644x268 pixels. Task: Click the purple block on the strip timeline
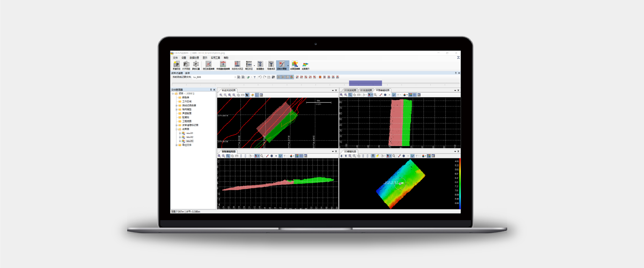point(365,83)
